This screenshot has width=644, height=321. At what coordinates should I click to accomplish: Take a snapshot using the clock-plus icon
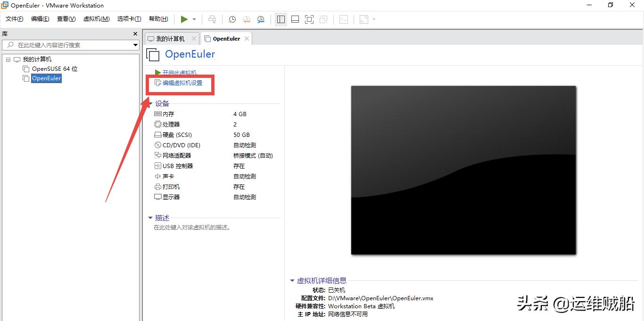(232, 19)
